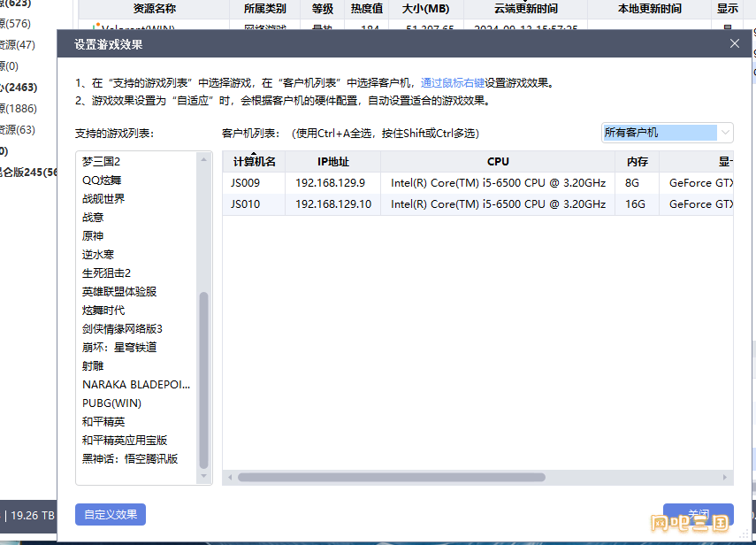Choose 战舰世界 from supported games
Viewport: 756px width, 545px height.
[103, 199]
